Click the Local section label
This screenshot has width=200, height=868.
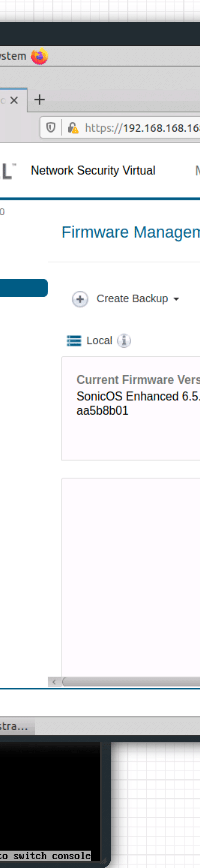[x=99, y=340]
